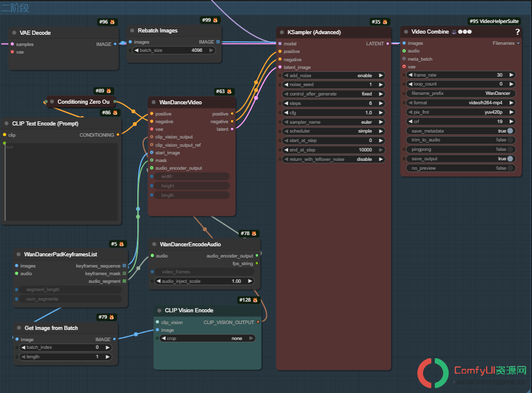The image size is (532, 393).
Task: Click the #128 badge above CLIP Vision Encode
Action: coord(249,300)
